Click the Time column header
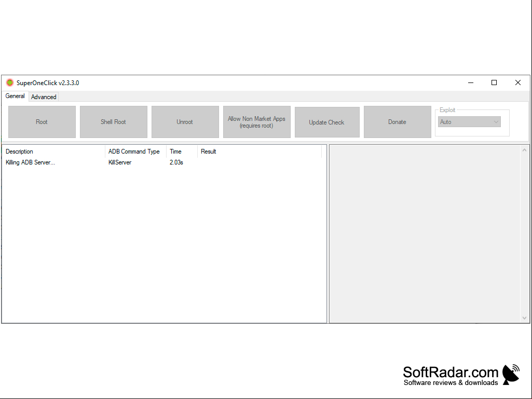Viewport: 532px width, 399px height. [182, 152]
